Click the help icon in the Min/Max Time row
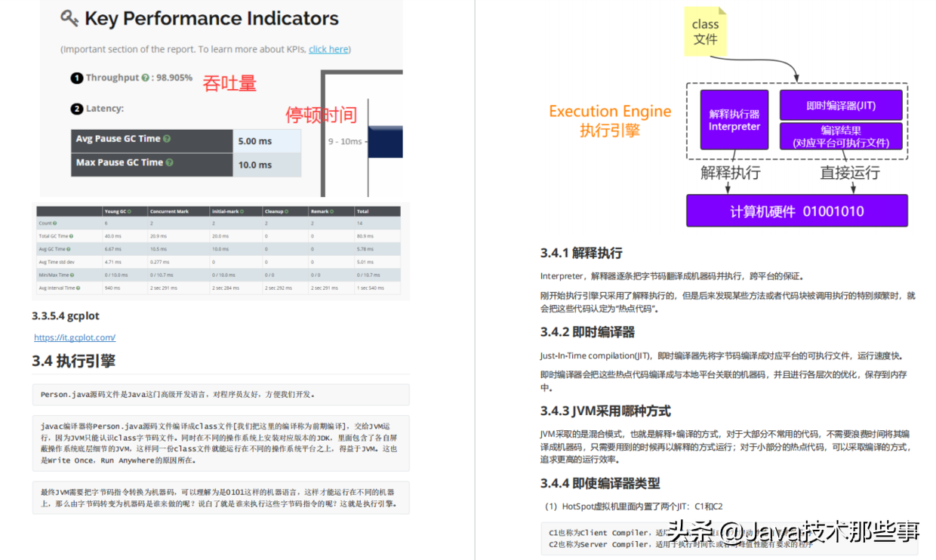The width and height of the screenshot is (936, 560). (72, 275)
